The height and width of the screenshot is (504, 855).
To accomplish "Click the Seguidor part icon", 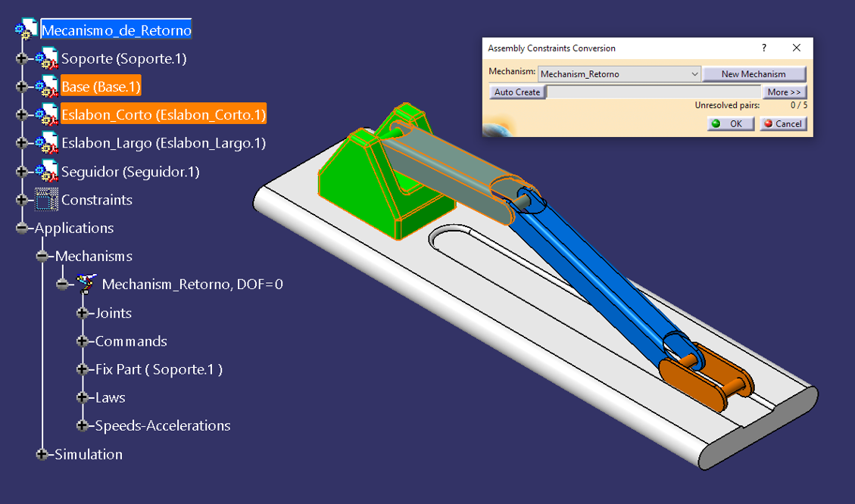I will (x=46, y=172).
